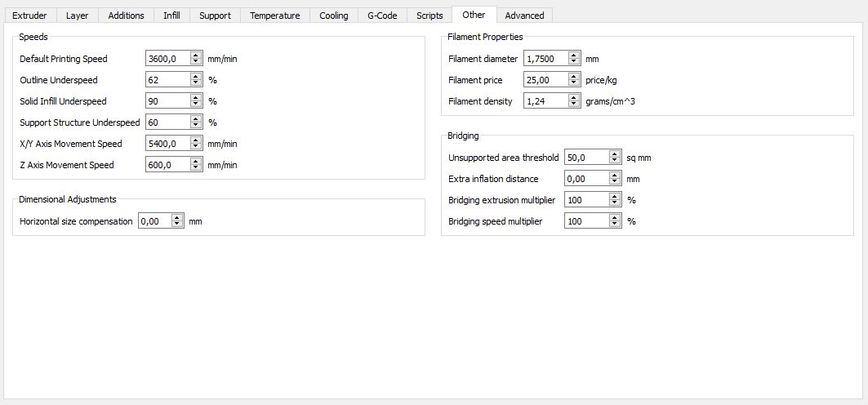Switch to the Cooling tab

334,16
